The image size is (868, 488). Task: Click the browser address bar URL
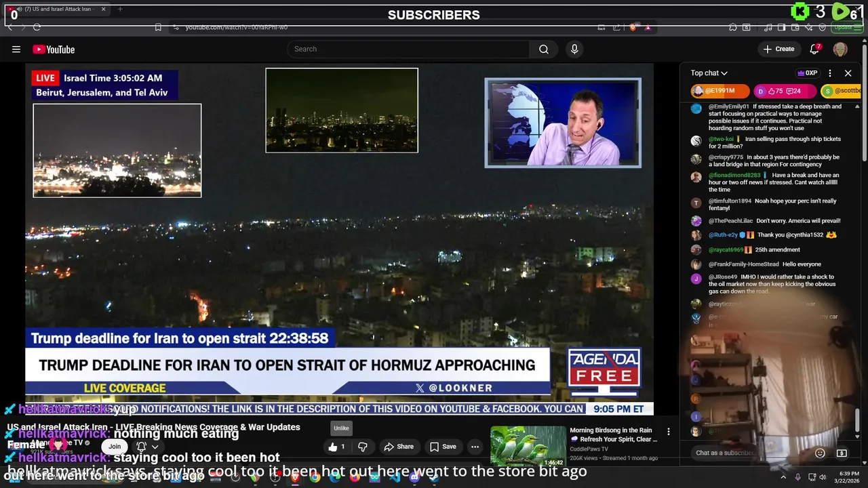[x=237, y=27]
